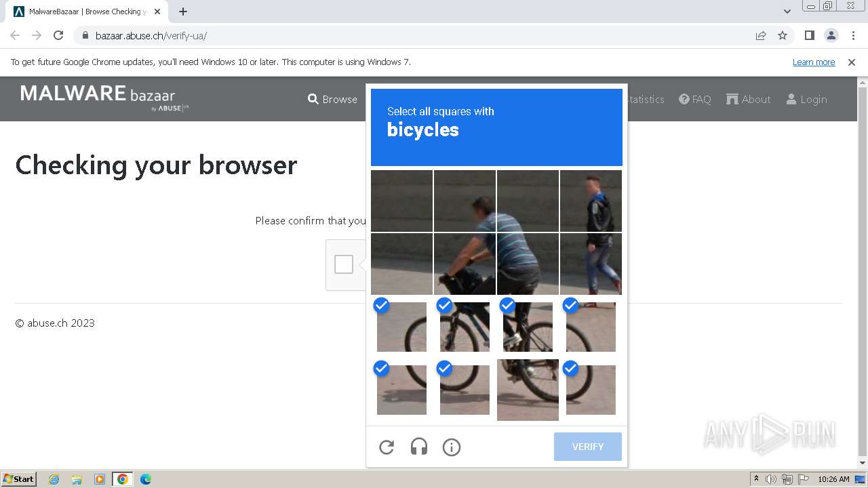Show hidden system tray icons

[756, 479]
